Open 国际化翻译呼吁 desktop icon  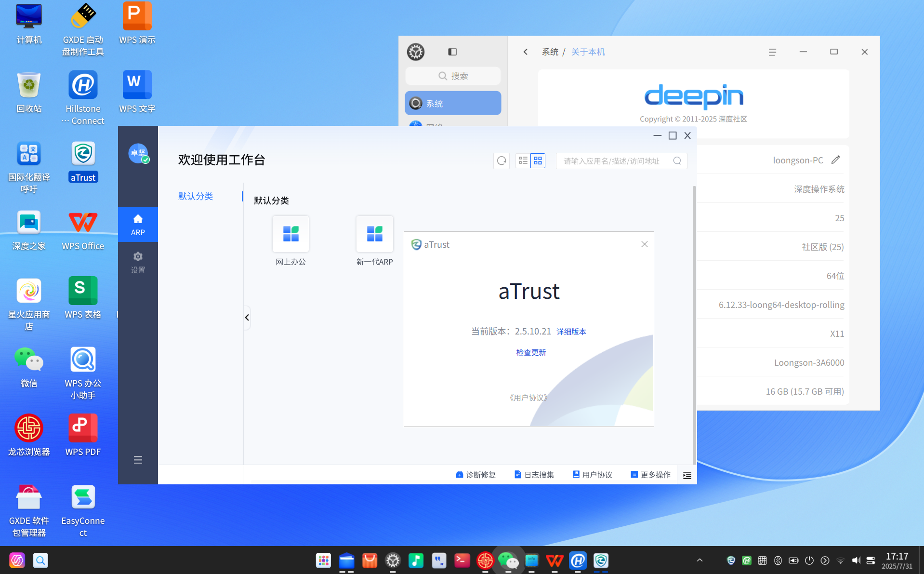pos(29,168)
